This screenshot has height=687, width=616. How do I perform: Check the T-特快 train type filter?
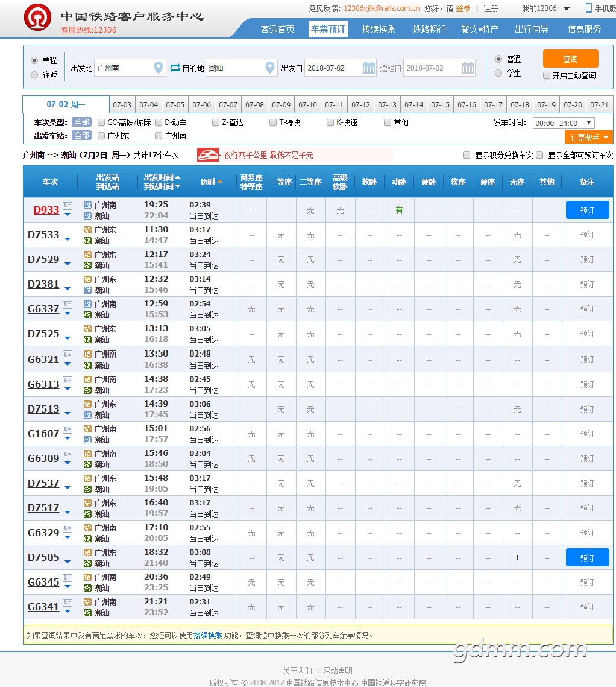click(273, 122)
